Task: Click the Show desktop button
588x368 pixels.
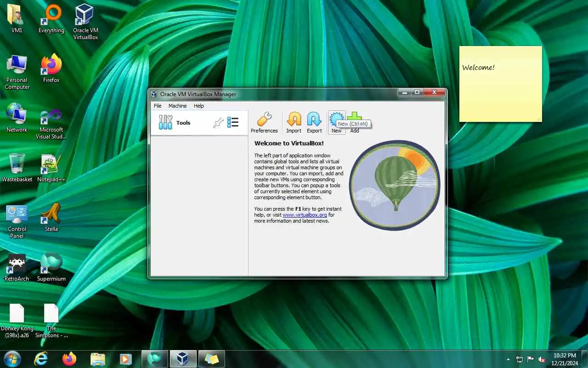Action: point(584,359)
